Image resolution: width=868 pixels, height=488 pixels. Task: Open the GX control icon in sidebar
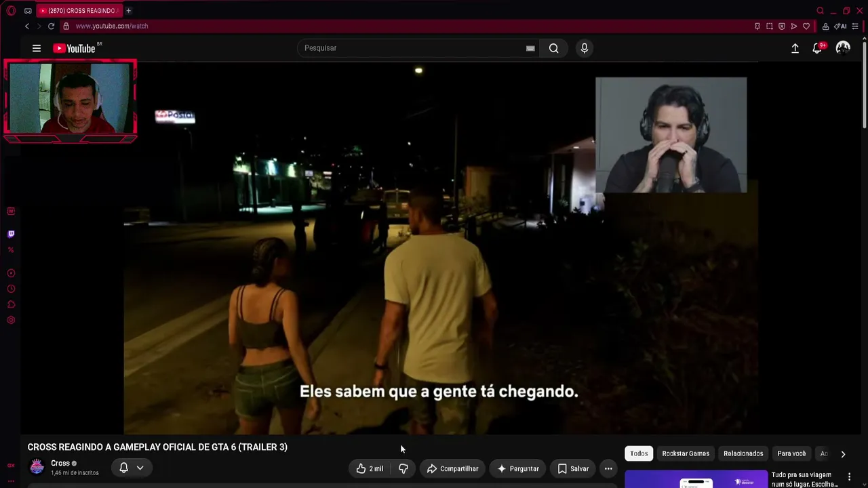(x=11, y=466)
